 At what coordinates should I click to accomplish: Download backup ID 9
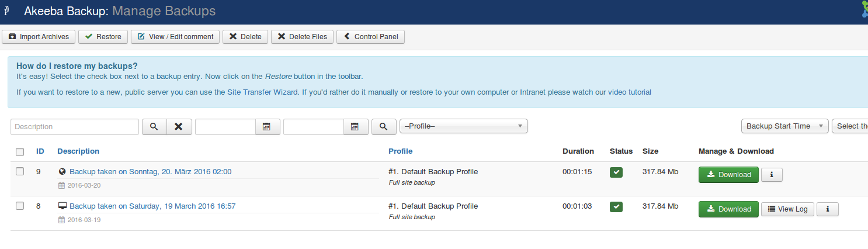pos(728,175)
